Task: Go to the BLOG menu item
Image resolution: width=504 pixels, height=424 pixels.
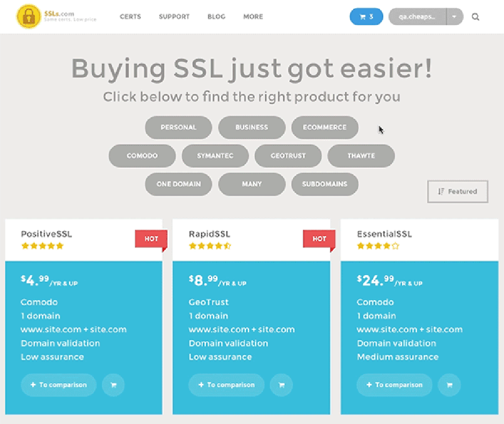Action: tap(216, 17)
